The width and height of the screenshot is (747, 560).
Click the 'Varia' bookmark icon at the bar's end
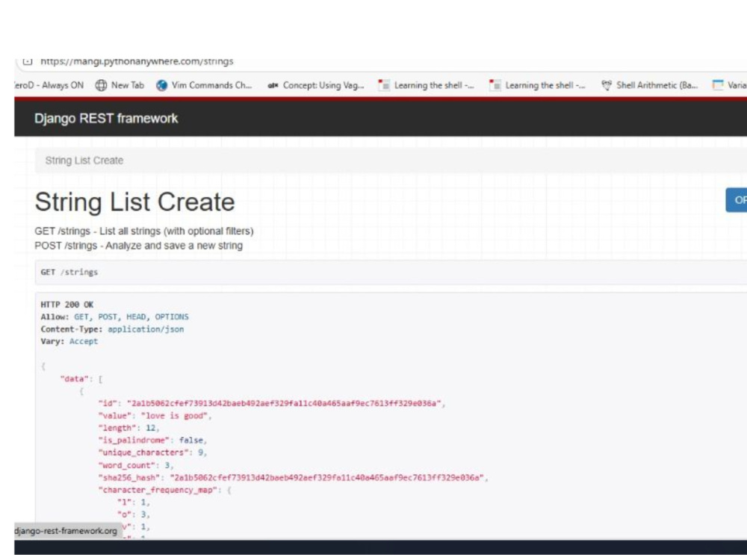tap(717, 85)
